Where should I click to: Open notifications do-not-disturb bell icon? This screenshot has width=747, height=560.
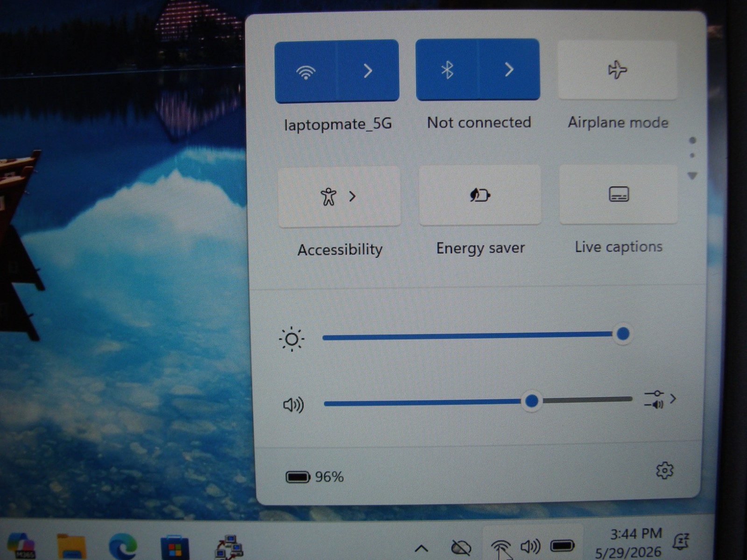681,541
